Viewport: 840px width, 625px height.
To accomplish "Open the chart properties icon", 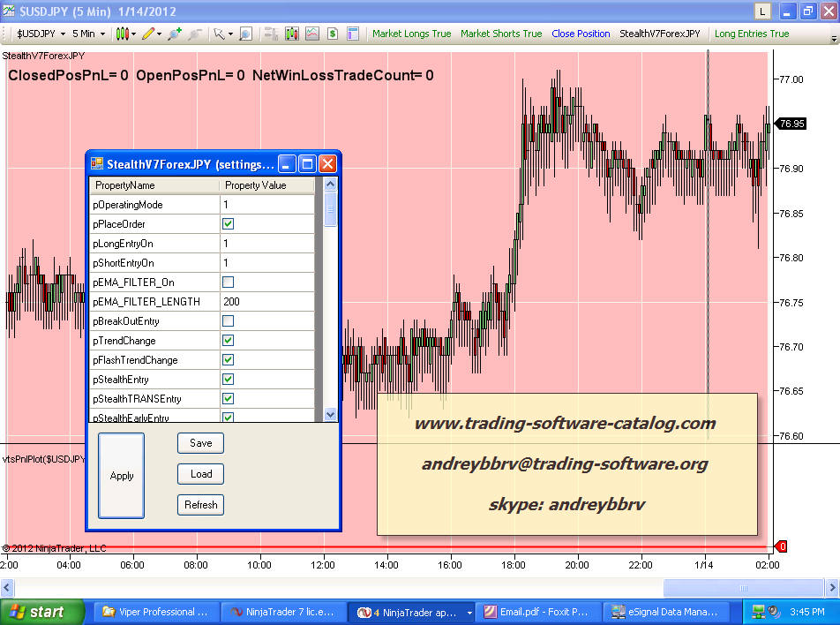I will point(353,34).
